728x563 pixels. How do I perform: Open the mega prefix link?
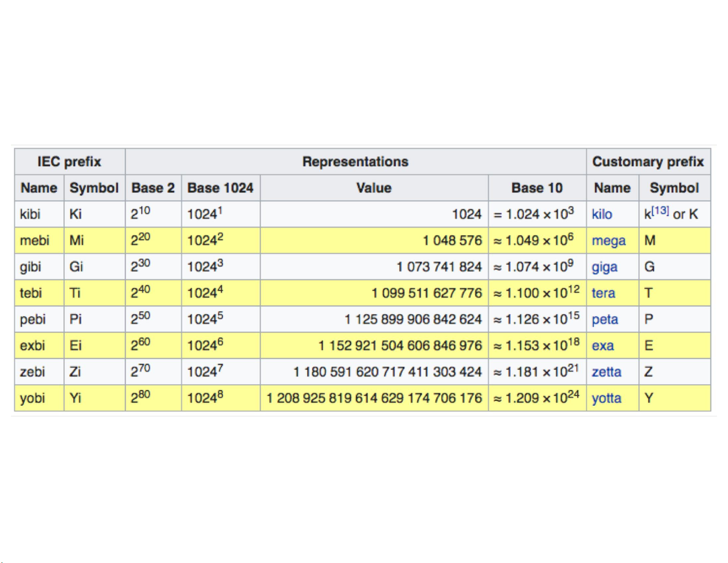tap(608, 241)
